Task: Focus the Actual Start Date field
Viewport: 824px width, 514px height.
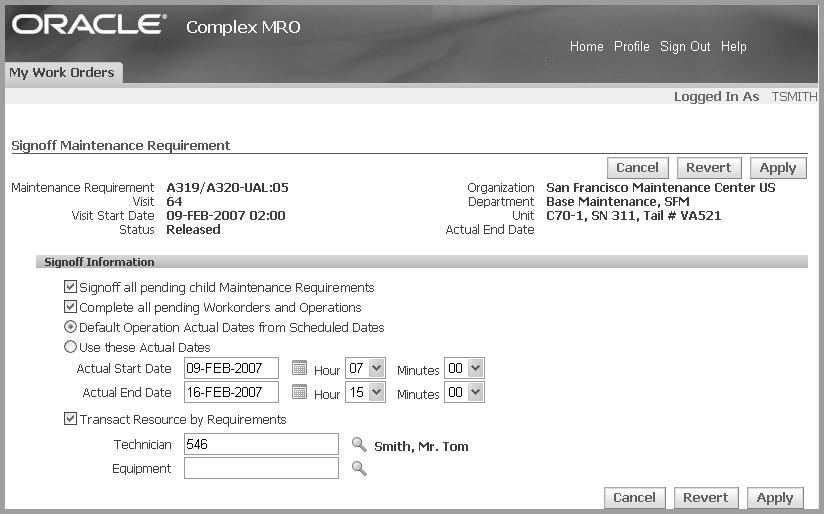Action: tap(231, 368)
